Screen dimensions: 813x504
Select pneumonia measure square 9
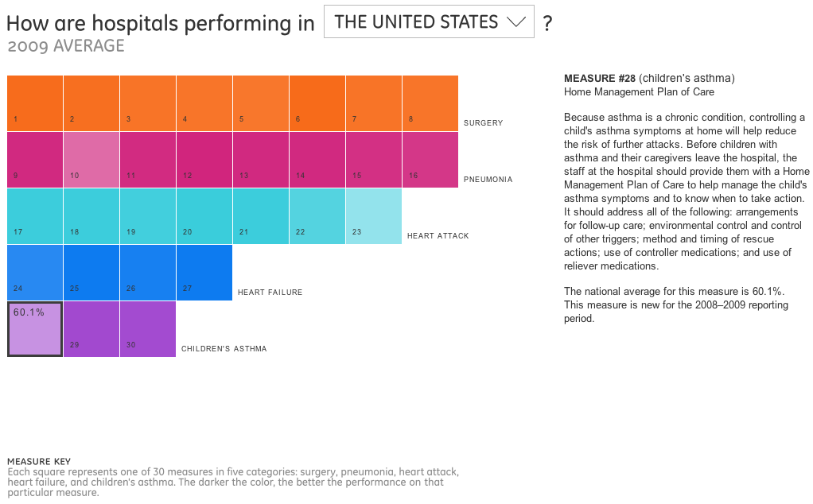click(35, 160)
